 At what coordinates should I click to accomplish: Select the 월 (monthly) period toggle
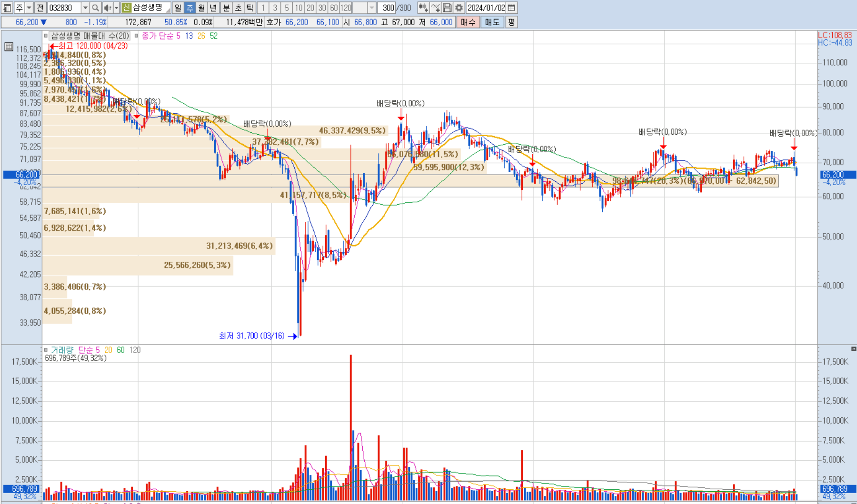click(x=201, y=8)
